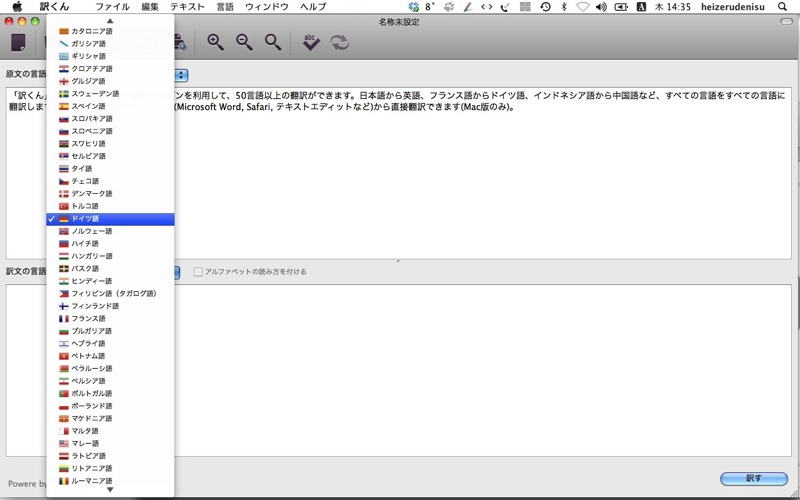Viewport: 800px width, 500px height.
Task: Select ポルトガル語 from the list
Action: 110,393
